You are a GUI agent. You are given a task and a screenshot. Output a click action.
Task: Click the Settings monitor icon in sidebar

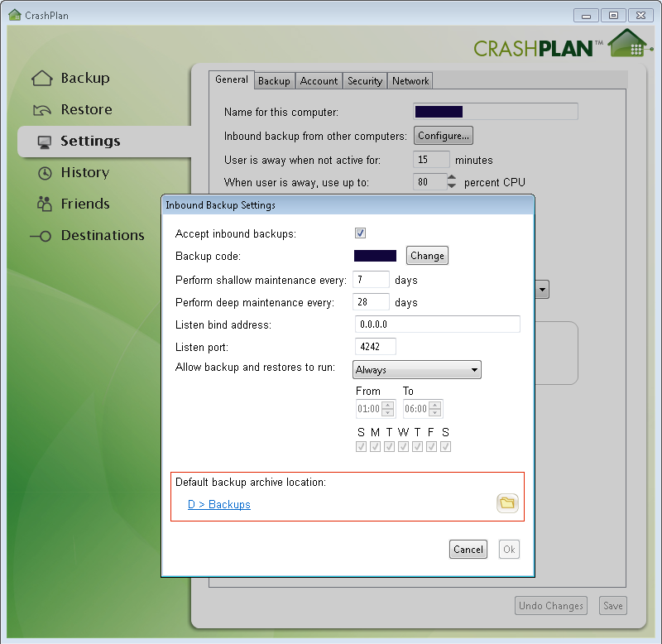tap(44, 142)
